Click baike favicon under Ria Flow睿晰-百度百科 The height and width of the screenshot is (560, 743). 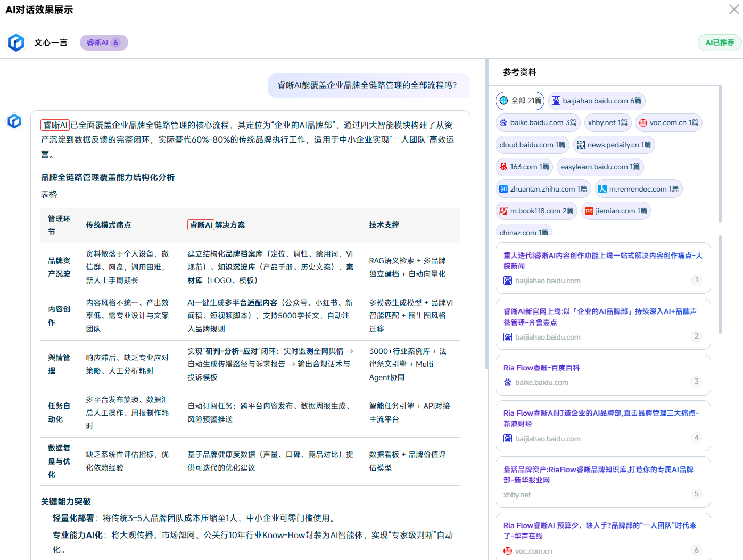click(508, 382)
